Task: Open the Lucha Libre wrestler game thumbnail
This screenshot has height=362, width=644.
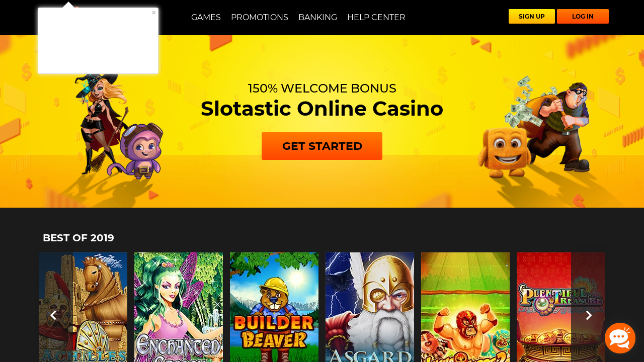Action: coord(465,307)
